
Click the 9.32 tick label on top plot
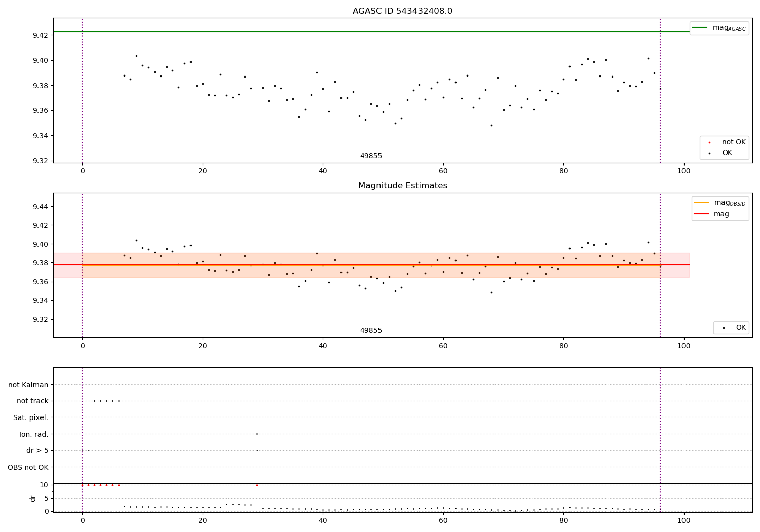(41, 161)
